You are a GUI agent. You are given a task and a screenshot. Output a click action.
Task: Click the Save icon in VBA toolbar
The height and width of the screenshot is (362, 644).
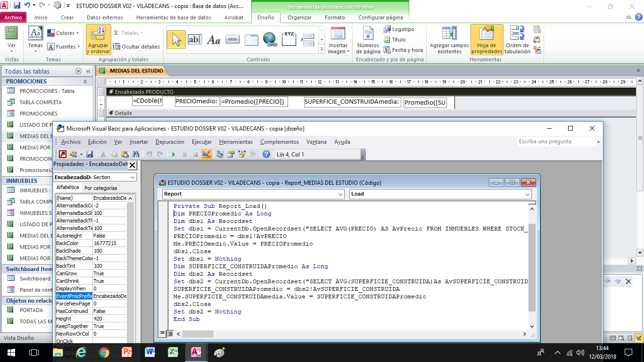[x=90, y=154]
